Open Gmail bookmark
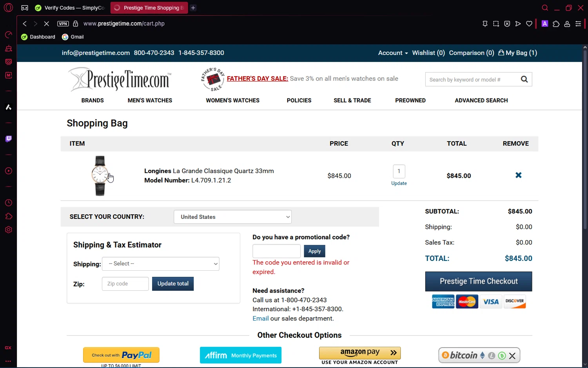The height and width of the screenshot is (368, 588). 73,37
